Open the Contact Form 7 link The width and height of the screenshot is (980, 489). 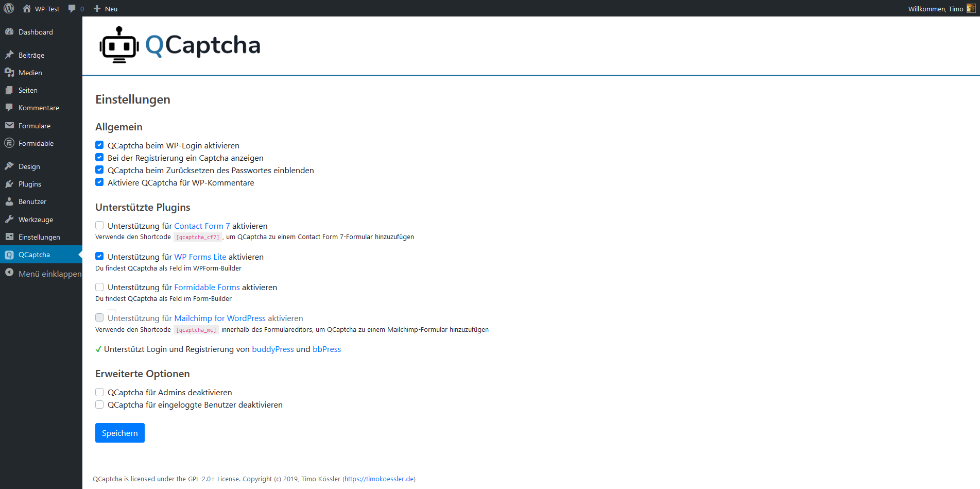(x=202, y=226)
